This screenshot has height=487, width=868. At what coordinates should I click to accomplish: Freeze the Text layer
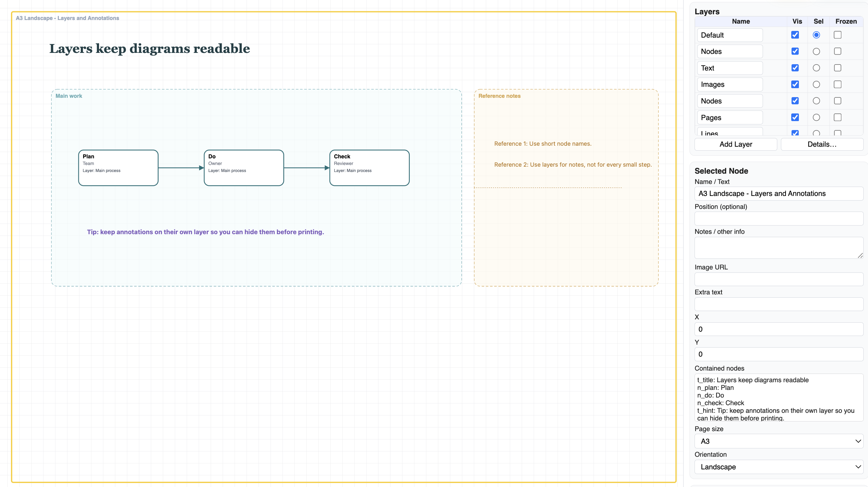837,68
